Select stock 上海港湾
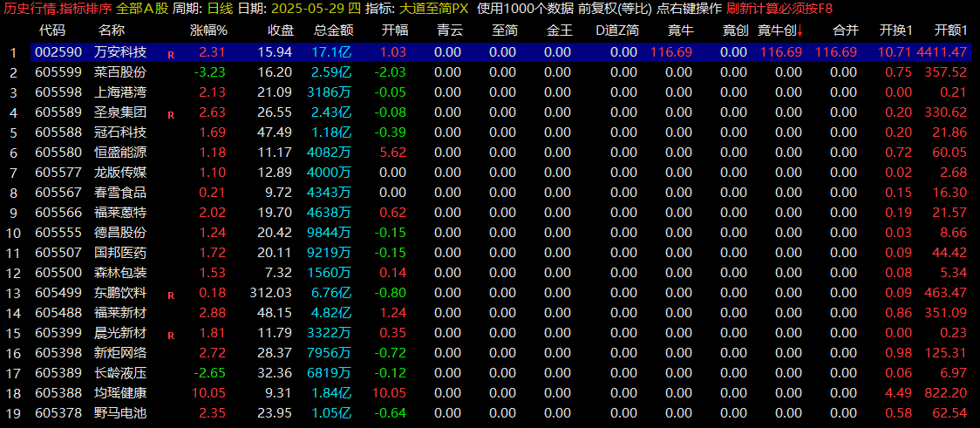Viewport: 980px width, 428px height. [x=120, y=92]
